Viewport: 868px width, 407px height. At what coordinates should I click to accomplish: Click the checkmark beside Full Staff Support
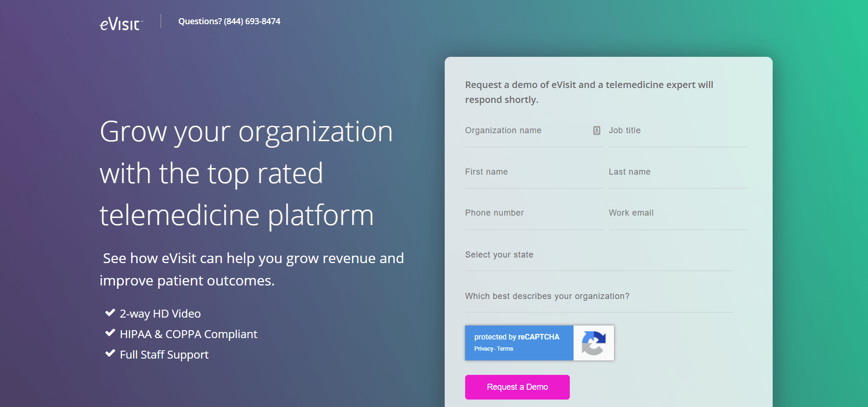[110, 353]
